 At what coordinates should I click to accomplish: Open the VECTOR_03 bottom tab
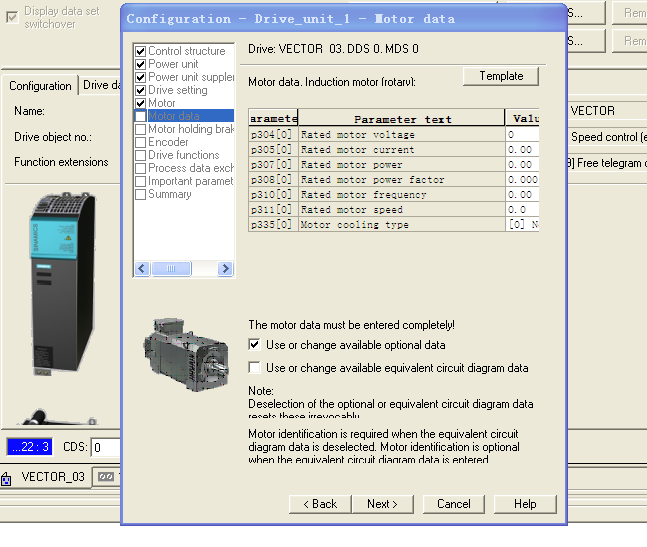[x=53, y=477]
